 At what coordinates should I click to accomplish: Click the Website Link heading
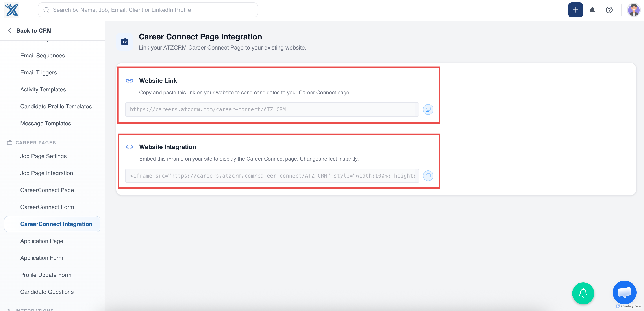(158, 81)
